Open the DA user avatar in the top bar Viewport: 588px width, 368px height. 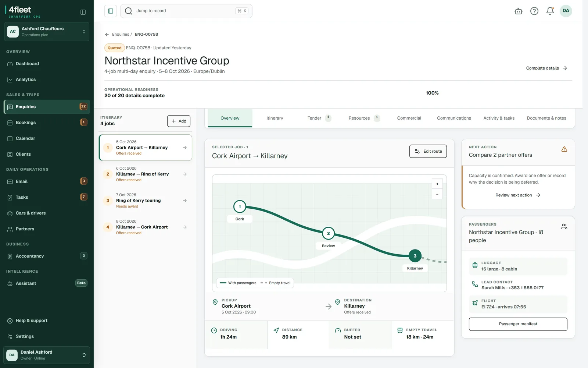tap(566, 11)
